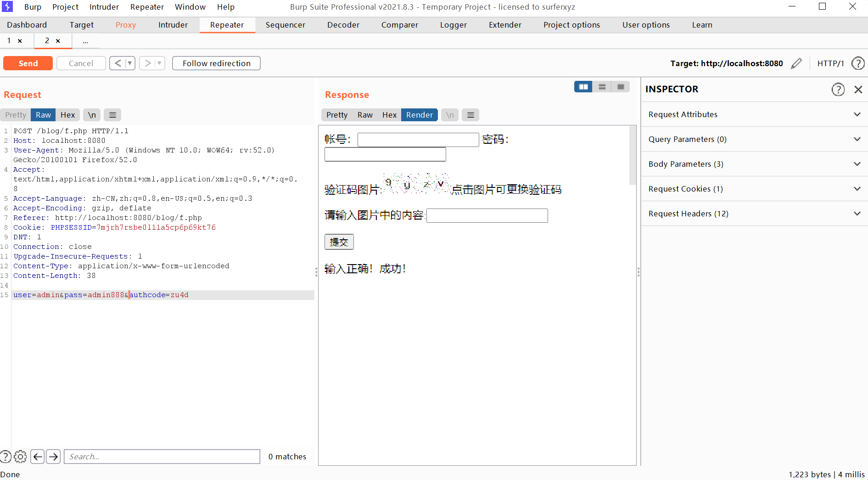Viewport: 868px width, 480px height.
Task: Close Repeater tab 2
Action: coord(58,41)
